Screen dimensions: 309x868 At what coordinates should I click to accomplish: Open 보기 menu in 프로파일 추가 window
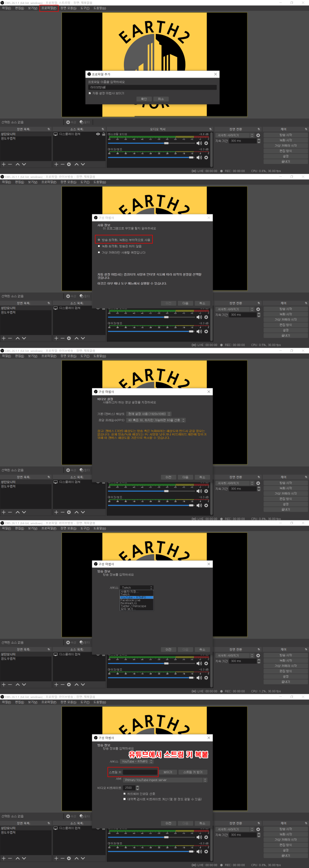pos(32,8)
